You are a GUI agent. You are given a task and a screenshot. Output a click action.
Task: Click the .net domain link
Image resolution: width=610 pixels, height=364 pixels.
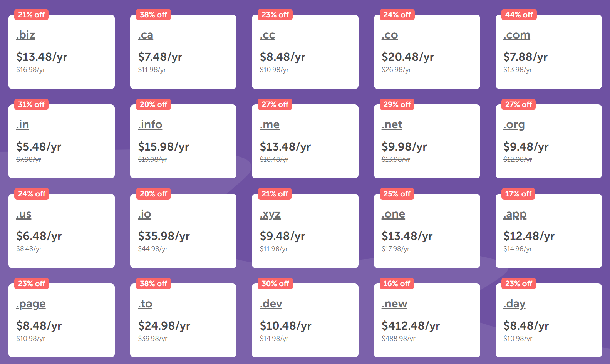pyautogui.click(x=392, y=125)
